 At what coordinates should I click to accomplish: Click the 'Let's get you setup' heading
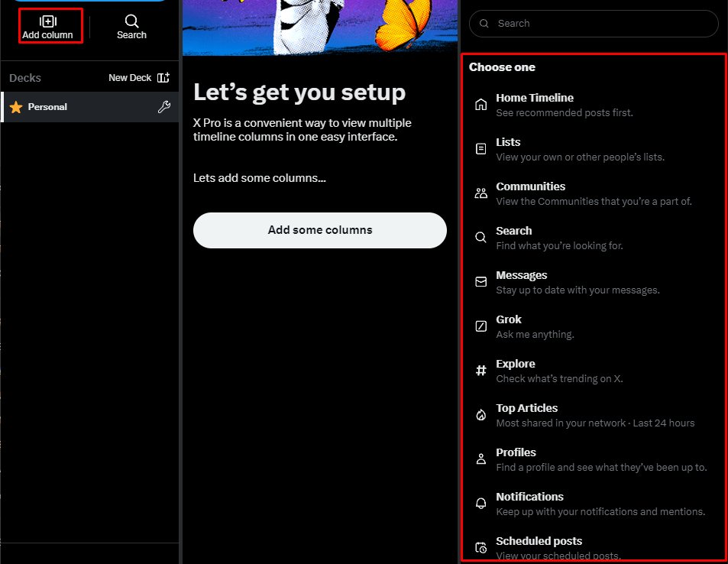(x=299, y=92)
